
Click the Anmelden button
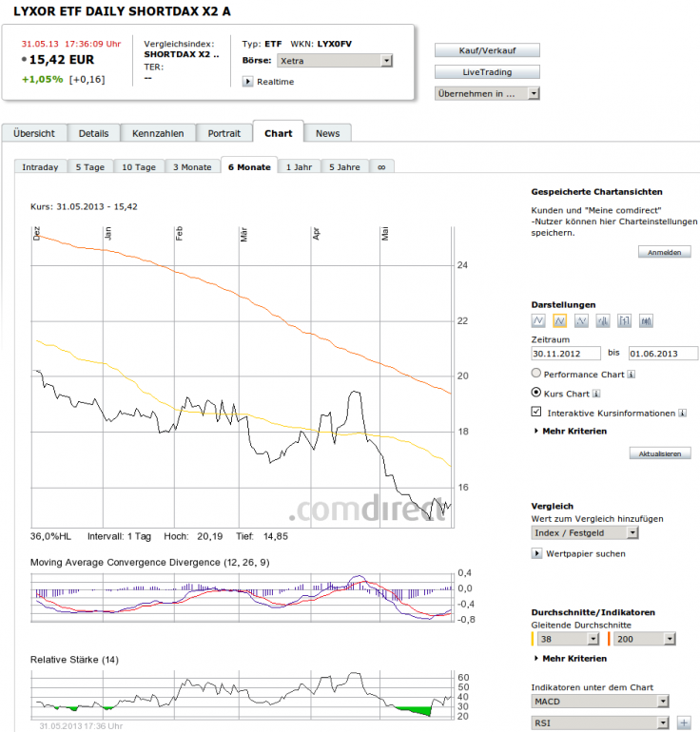tap(665, 252)
